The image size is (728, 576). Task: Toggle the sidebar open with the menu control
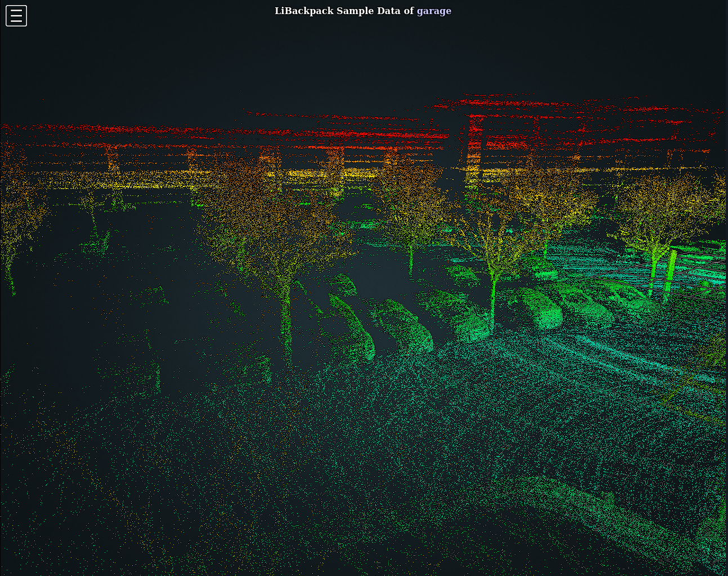click(16, 15)
